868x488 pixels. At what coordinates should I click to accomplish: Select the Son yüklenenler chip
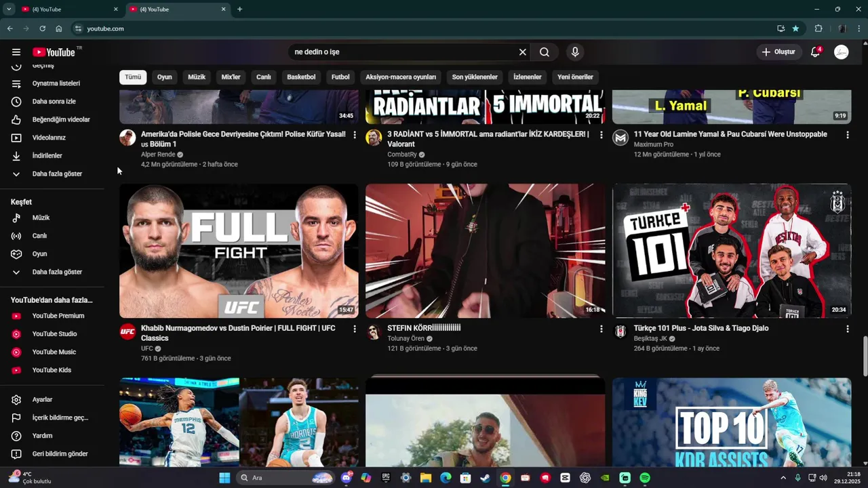[x=475, y=77]
